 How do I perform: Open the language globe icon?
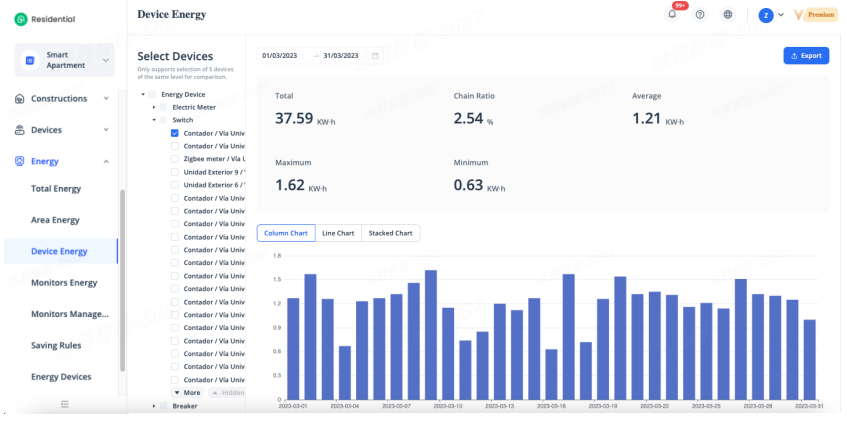point(728,15)
